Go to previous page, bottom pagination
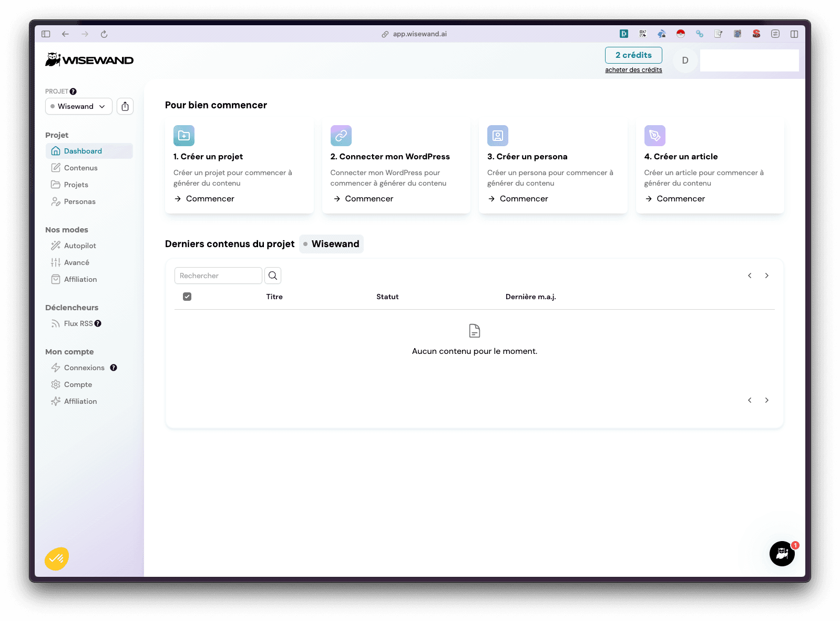This screenshot has height=621, width=840. (x=750, y=400)
